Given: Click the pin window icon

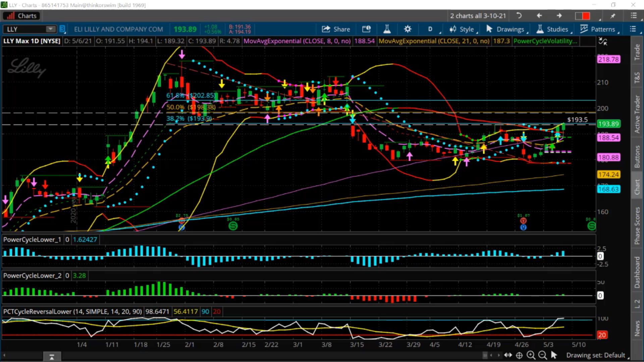Looking at the screenshot, I should click(613, 16).
